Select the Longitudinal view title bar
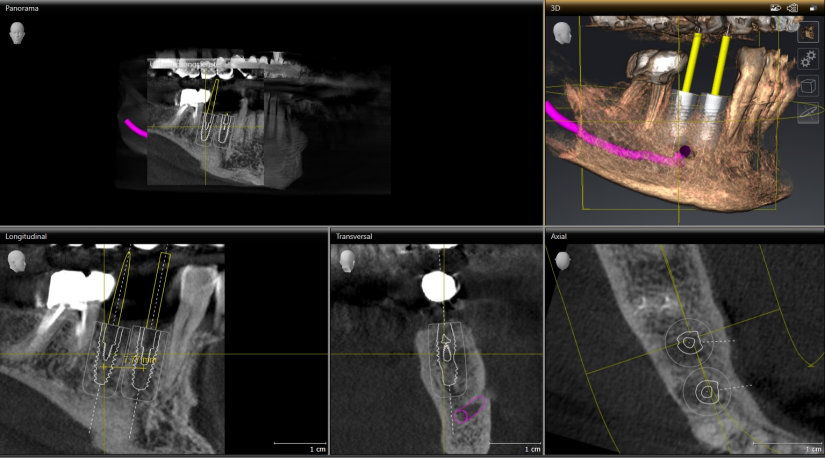The width and height of the screenshot is (825, 458). tap(160, 236)
